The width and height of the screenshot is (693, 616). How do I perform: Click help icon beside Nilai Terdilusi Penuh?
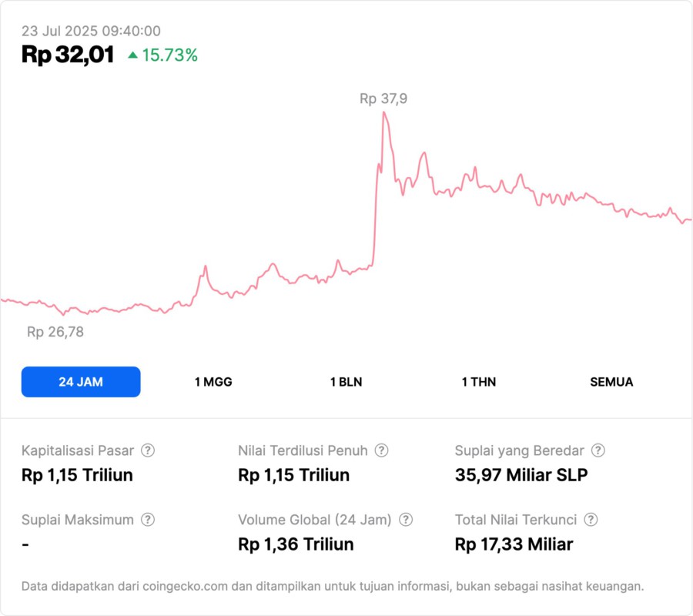pos(381,450)
